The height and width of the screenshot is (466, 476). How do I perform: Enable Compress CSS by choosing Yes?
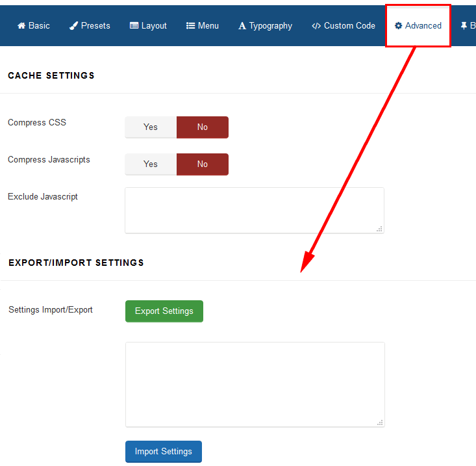click(x=151, y=127)
